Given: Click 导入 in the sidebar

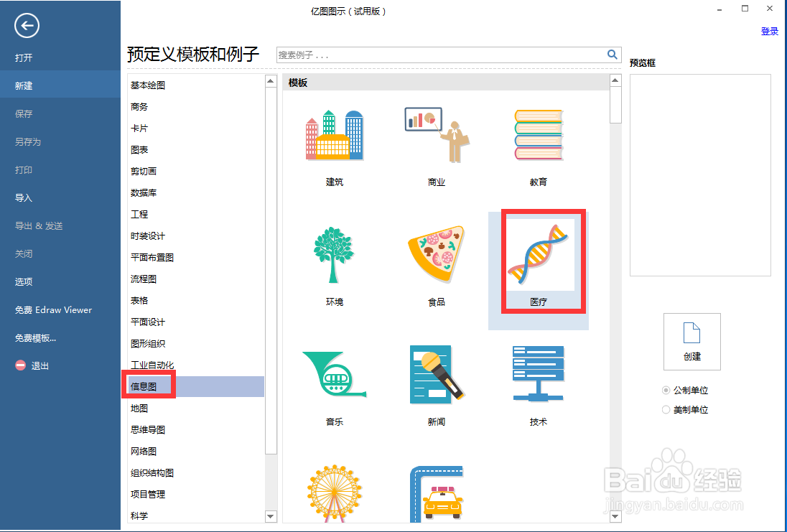Looking at the screenshot, I should [x=24, y=197].
